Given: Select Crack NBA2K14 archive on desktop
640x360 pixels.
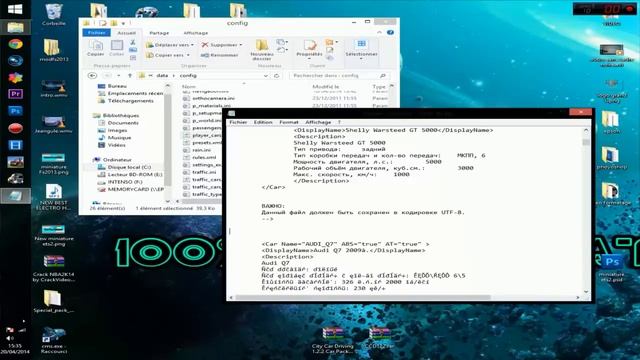Looking at the screenshot, I should 53,269.
